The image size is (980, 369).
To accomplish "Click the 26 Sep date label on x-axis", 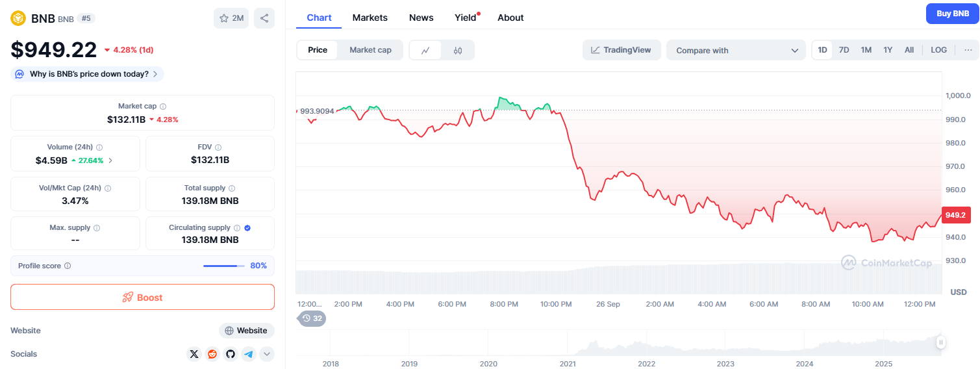I will coord(608,304).
